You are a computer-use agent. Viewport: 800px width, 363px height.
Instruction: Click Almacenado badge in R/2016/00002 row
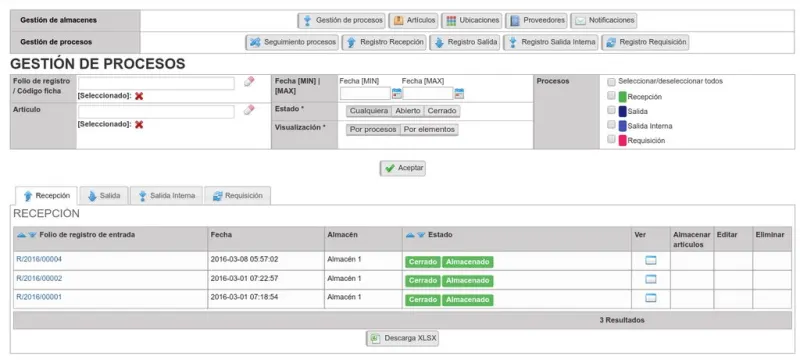[467, 281]
